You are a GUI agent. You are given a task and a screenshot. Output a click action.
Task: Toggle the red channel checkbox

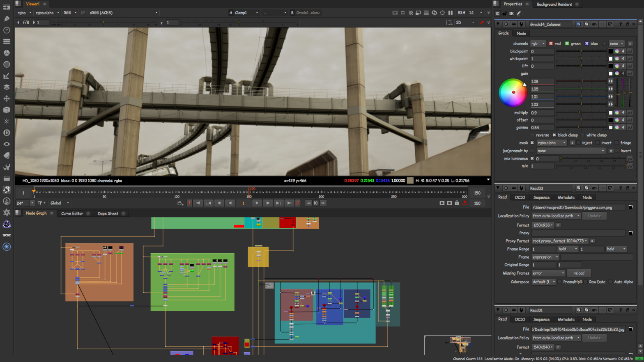[551, 44]
